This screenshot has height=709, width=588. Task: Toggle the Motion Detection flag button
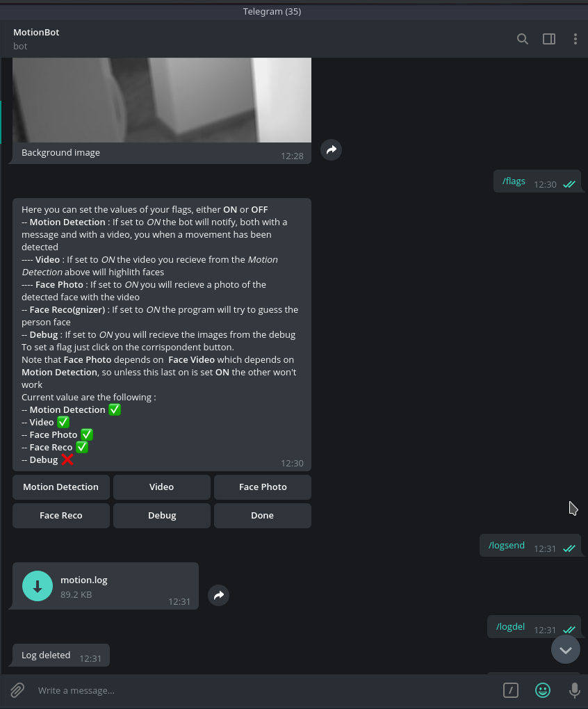pyautogui.click(x=61, y=487)
